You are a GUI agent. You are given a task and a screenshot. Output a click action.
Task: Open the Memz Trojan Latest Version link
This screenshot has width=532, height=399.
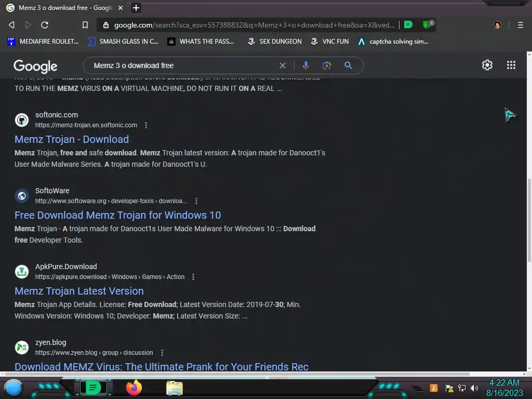pos(79,291)
